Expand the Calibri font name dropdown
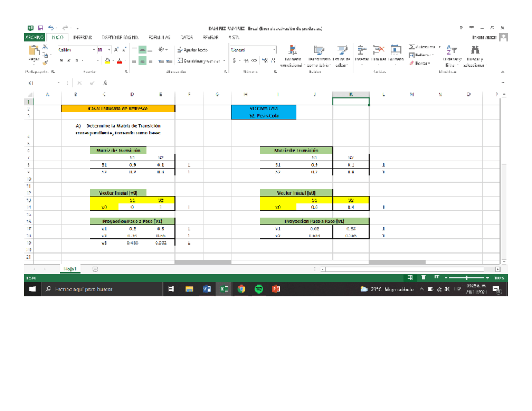 pos(94,50)
